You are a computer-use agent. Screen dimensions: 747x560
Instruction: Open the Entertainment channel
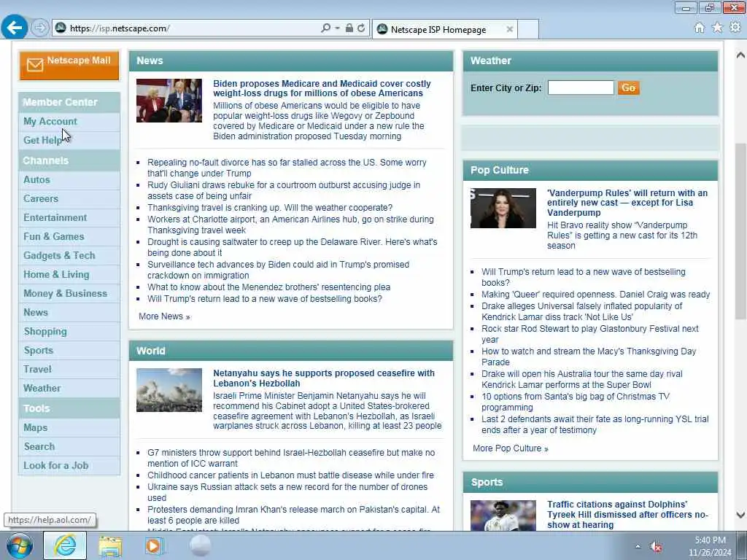[55, 217]
